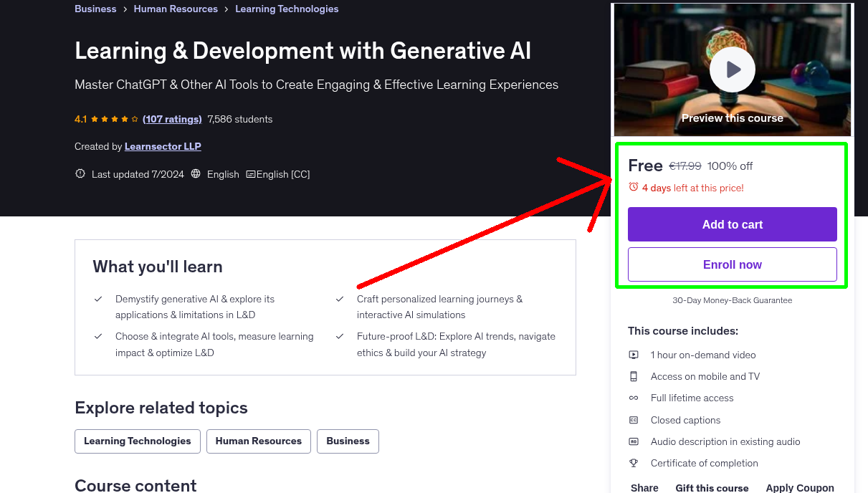
Task: Click Gift this course
Action: click(x=712, y=487)
